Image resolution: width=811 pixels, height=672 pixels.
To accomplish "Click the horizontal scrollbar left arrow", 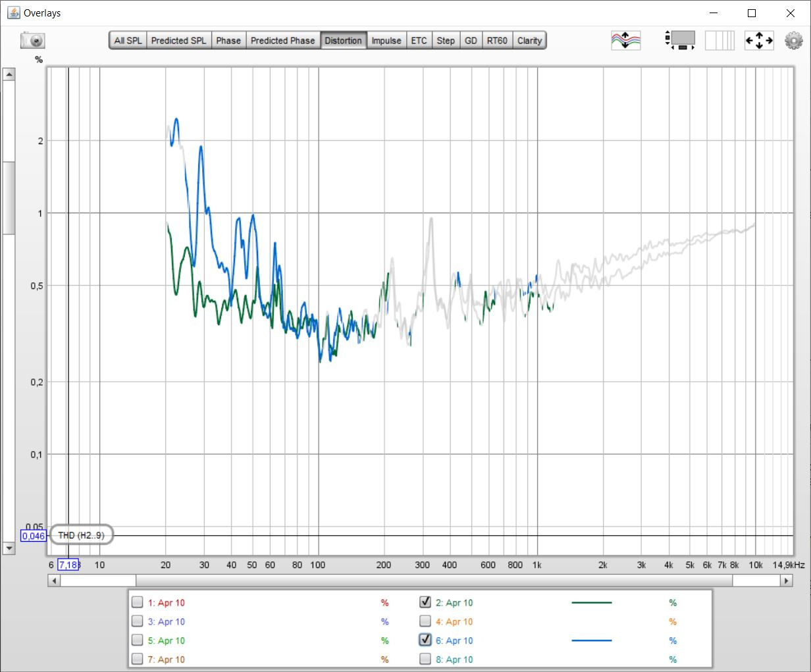I will pos(55,581).
